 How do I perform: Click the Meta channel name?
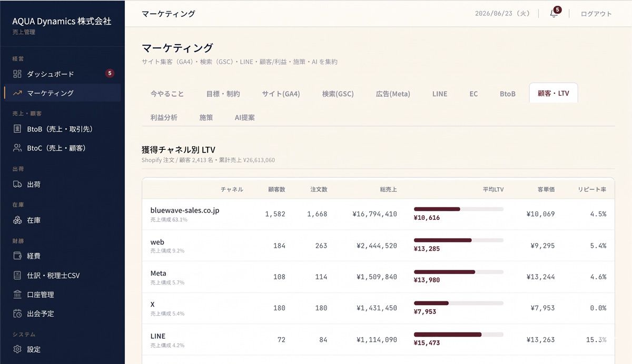click(x=158, y=273)
